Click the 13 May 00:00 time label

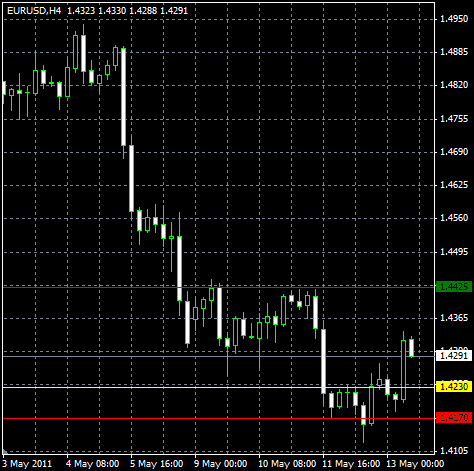(x=415, y=464)
